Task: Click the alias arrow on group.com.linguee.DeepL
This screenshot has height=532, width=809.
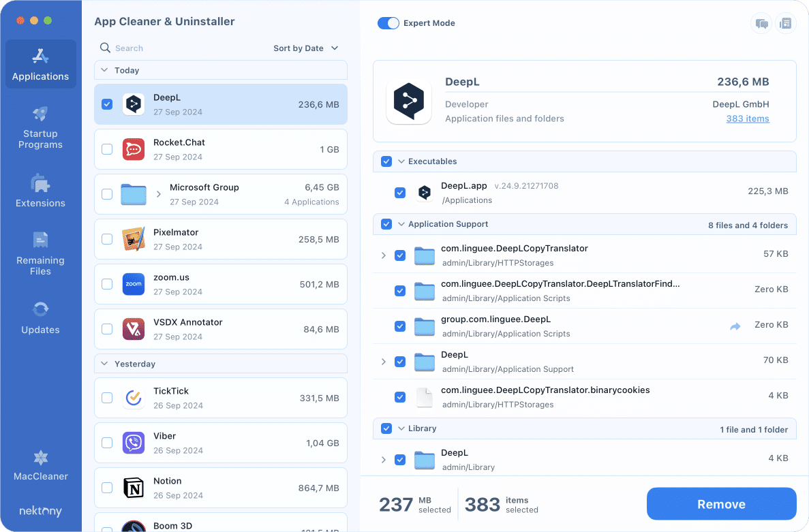Action: pyautogui.click(x=735, y=326)
